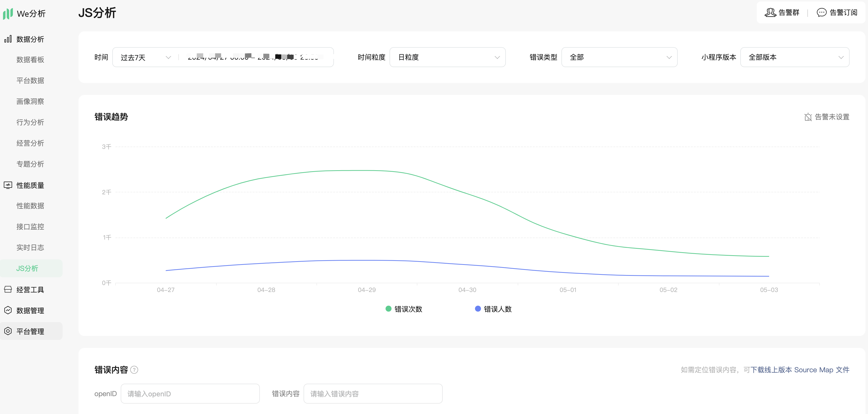The image size is (868, 414).
Task: Click the help icon beside 错误内容
Action: [x=134, y=370]
